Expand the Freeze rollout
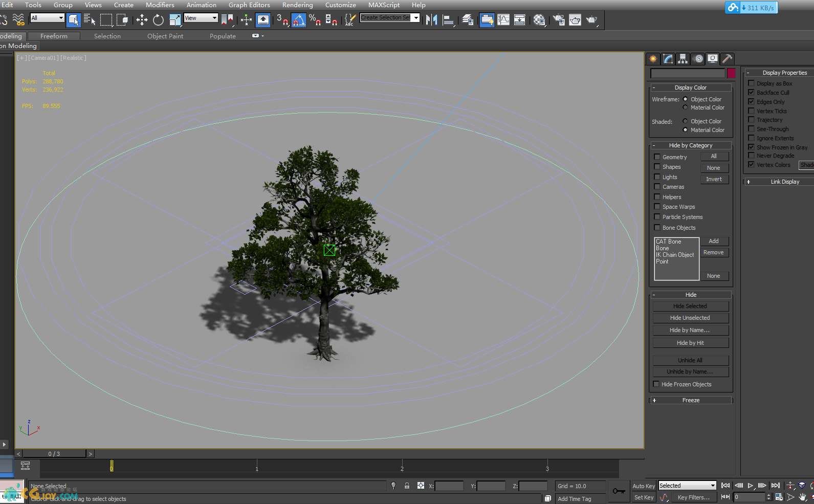The height and width of the screenshot is (504, 814). (x=691, y=400)
